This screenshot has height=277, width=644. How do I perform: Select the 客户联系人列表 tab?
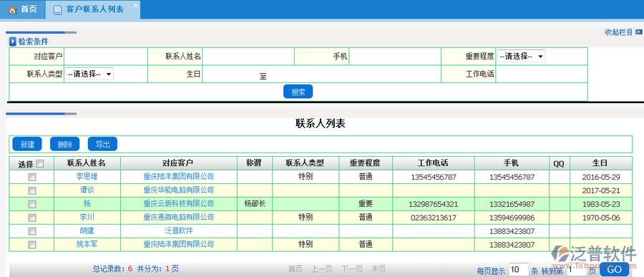[x=93, y=10]
